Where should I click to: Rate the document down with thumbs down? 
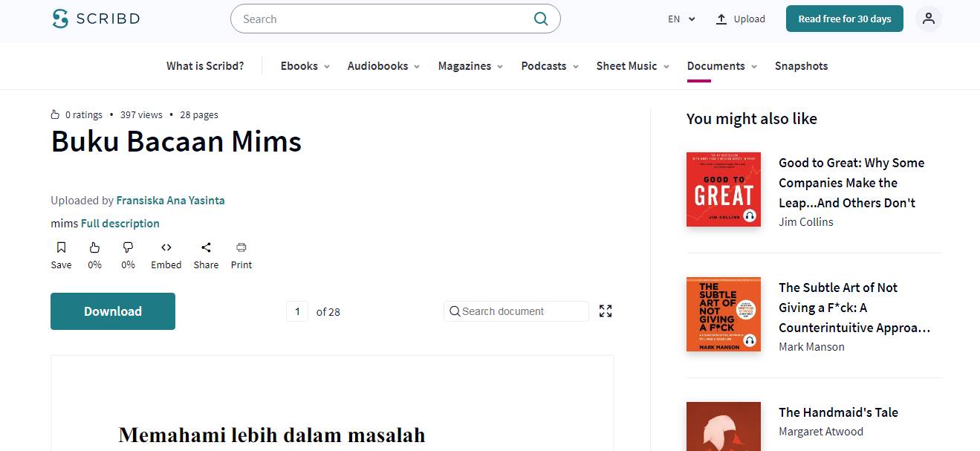click(x=128, y=247)
